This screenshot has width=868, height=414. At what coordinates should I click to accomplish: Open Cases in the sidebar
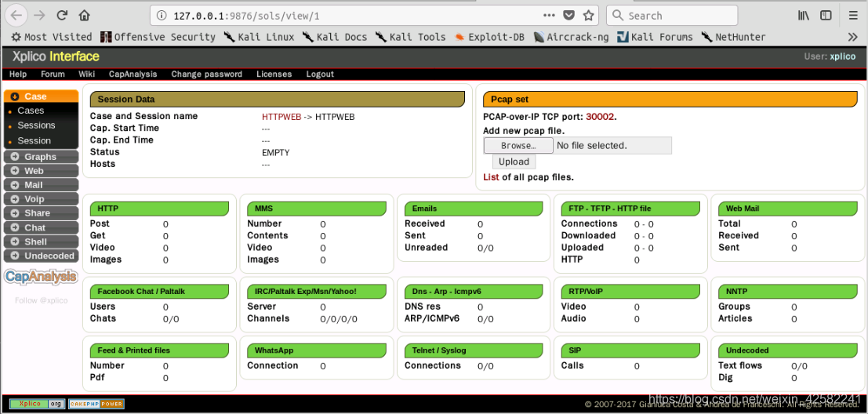31,111
